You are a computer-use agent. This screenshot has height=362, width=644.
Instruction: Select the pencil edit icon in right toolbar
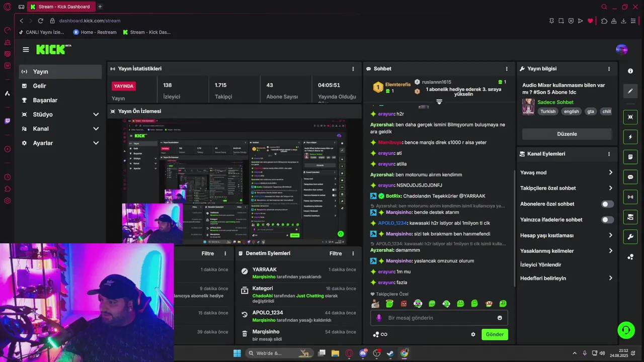(630, 91)
